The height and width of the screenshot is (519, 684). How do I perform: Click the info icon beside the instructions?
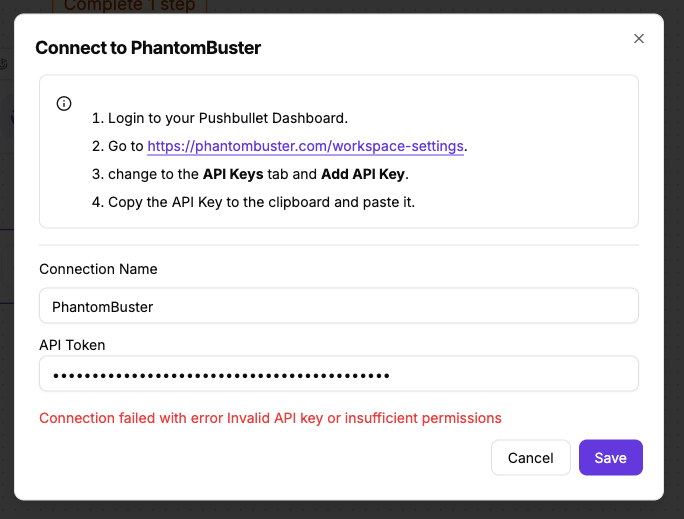pyautogui.click(x=64, y=104)
